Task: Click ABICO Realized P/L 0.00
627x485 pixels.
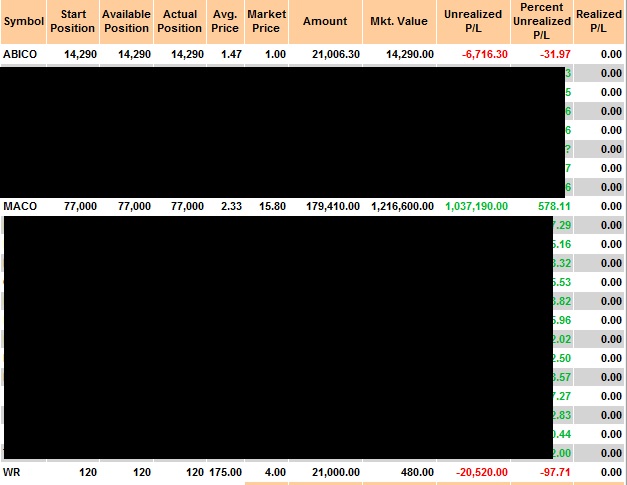Action: coord(611,54)
